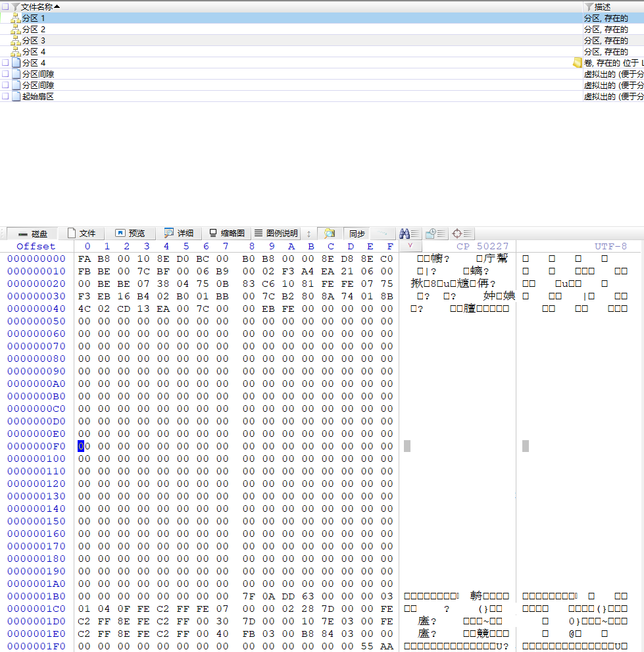Click the binoculars search hits icon
Image resolution: width=644 pixels, height=652 pixels.
(409, 234)
